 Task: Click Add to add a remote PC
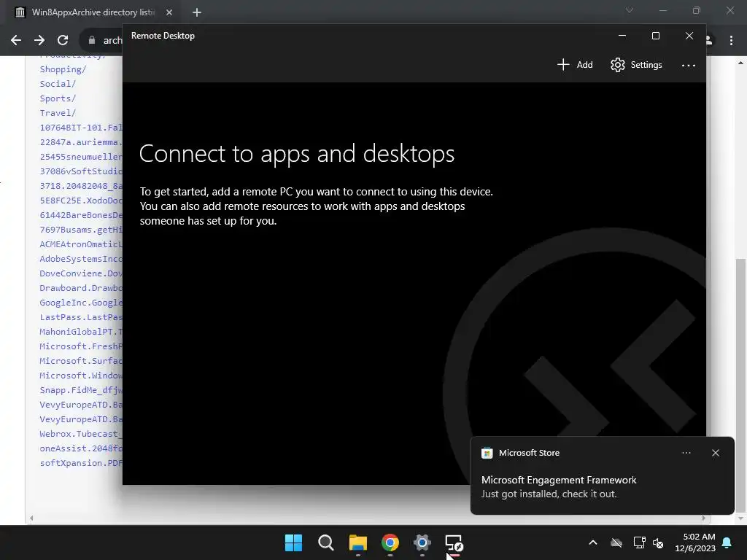tap(575, 65)
